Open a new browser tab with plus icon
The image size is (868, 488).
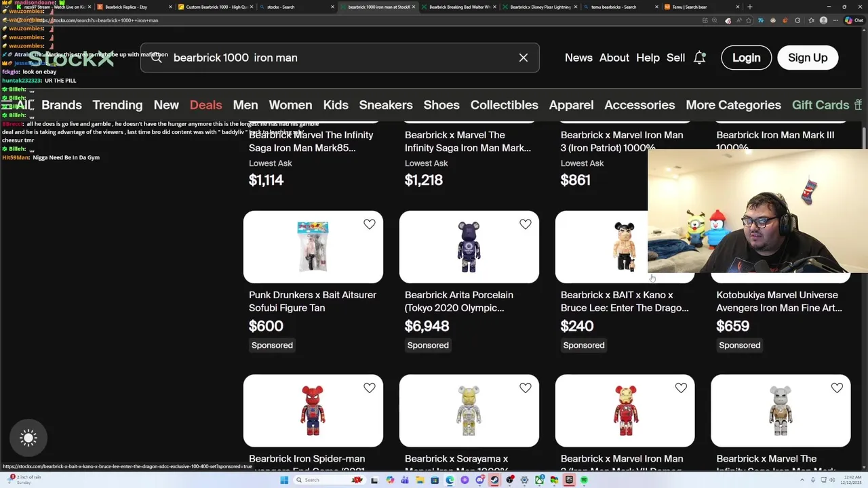pyautogui.click(x=749, y=7)
